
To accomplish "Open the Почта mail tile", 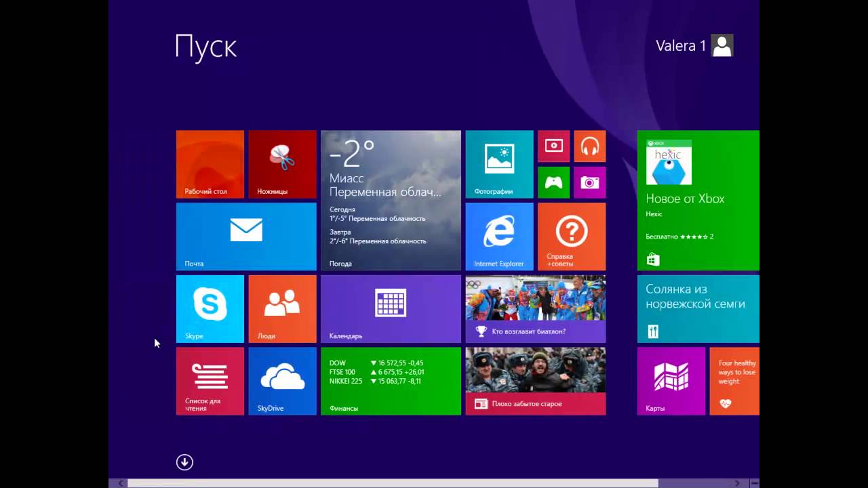I will (246, 237).
